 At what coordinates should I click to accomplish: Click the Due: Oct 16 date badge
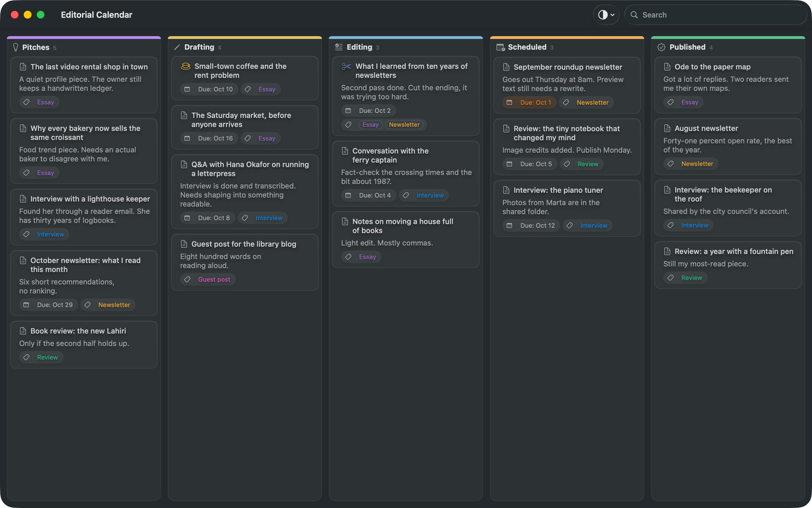coord(209,138)
